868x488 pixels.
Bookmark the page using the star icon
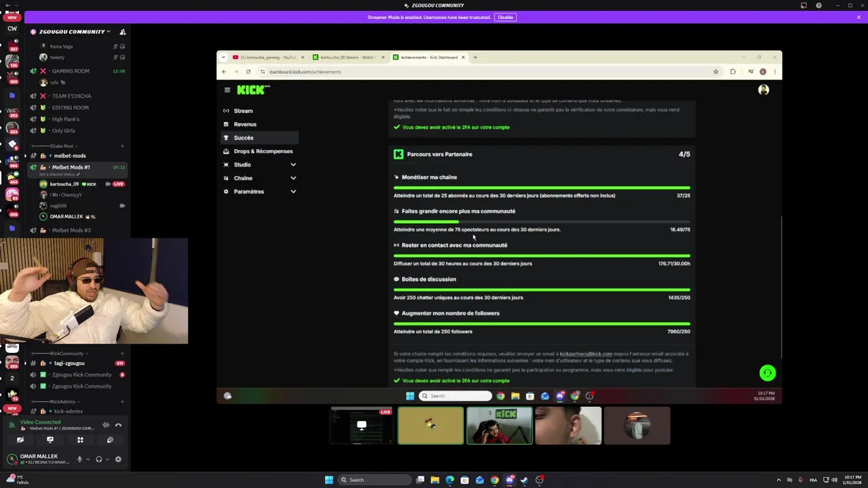click(715, 71)
